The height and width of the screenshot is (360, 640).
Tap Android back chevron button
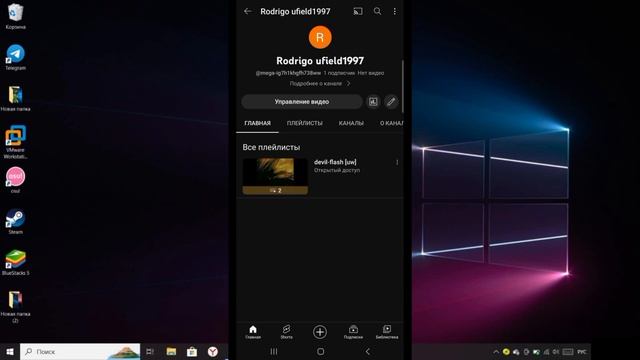(367, 351)
